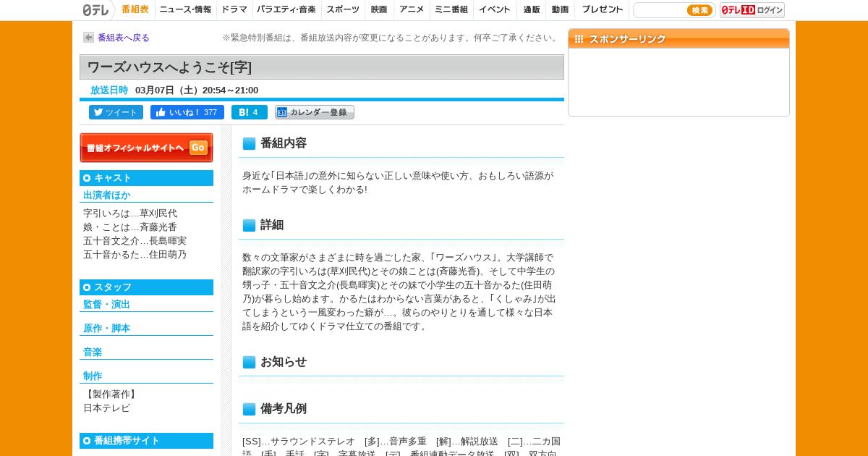
Task: Click Facebook いいね! button
Action: 187,112
